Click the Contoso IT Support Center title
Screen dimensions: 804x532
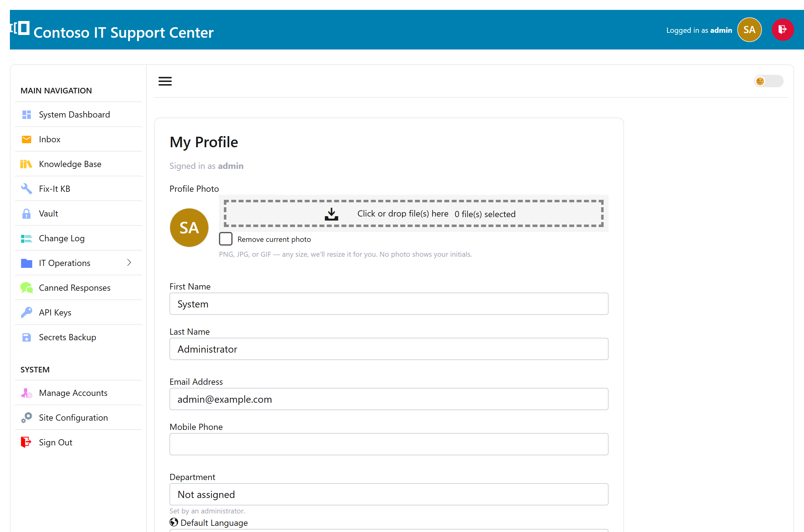pyautogui.click(x=123, y=32)
